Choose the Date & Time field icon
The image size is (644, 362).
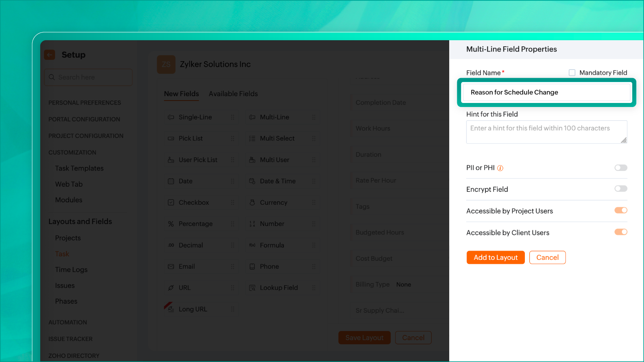(x=252, y=181)
